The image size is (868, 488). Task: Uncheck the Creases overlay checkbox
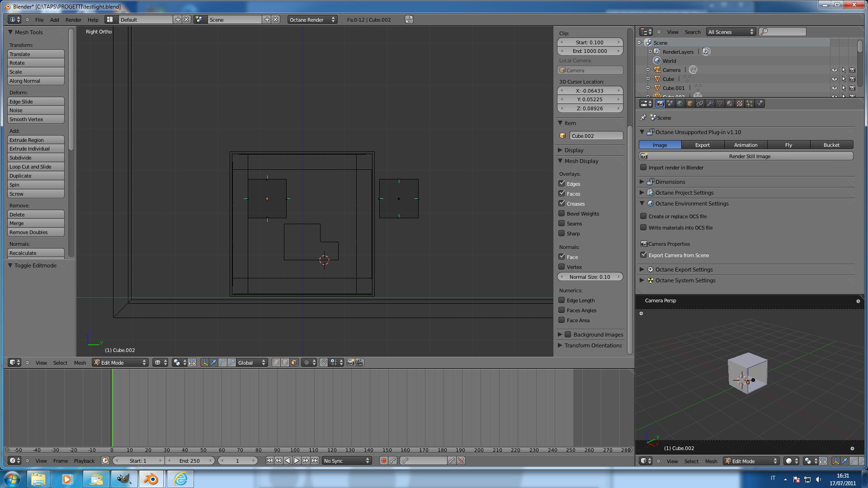click(561, 203)
